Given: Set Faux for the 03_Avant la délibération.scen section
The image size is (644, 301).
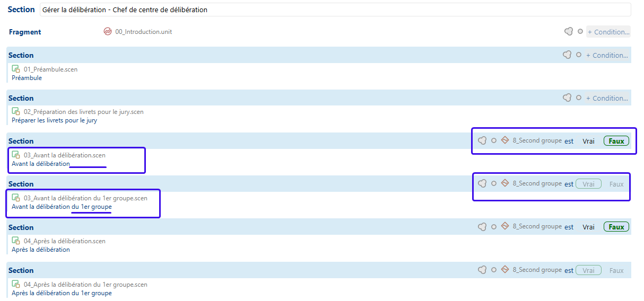Looking at the screenshot, I should [x=616, y=141].
